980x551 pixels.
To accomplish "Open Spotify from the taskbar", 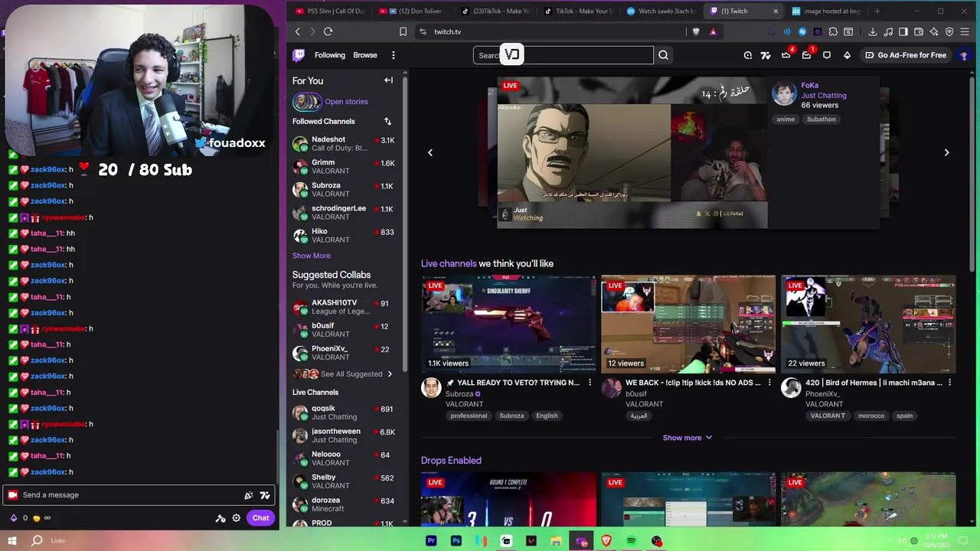I will click(x=631, y=541).
